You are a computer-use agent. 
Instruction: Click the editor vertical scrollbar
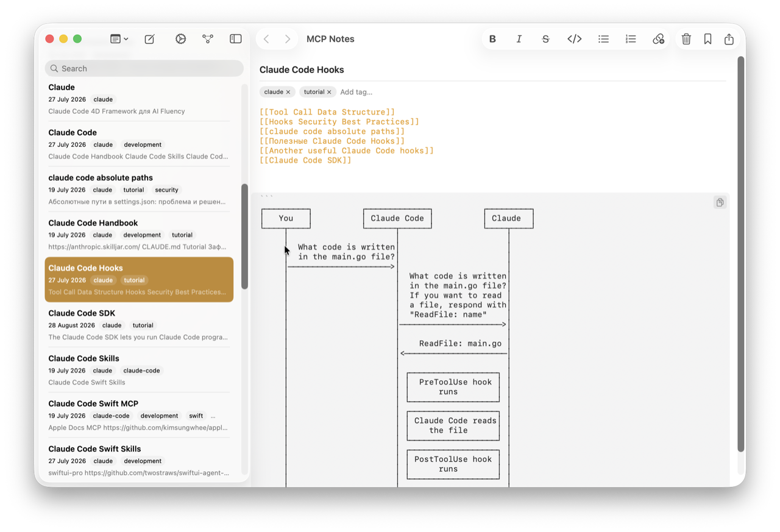(740, 254)
